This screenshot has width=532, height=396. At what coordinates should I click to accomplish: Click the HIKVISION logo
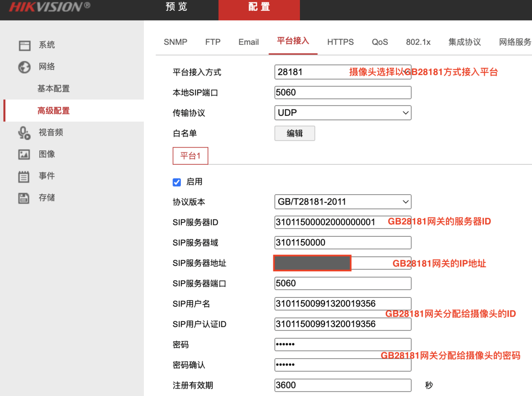click(x=47, y=8)
